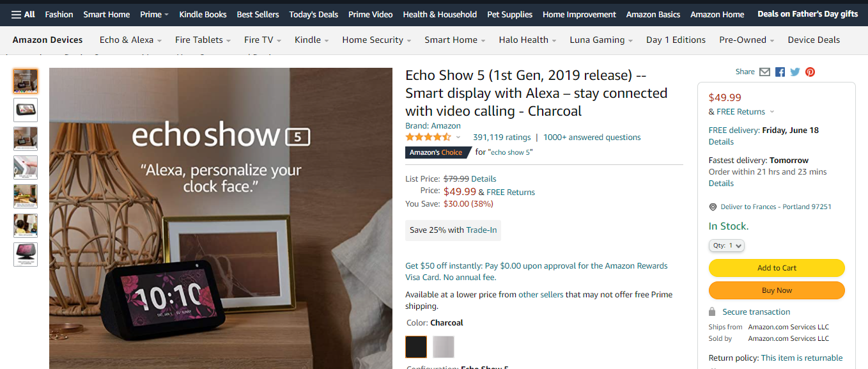This screenshot has width=868, height=369.
Task: Open Today's Deals in top navigation
Action: (314, 14)
